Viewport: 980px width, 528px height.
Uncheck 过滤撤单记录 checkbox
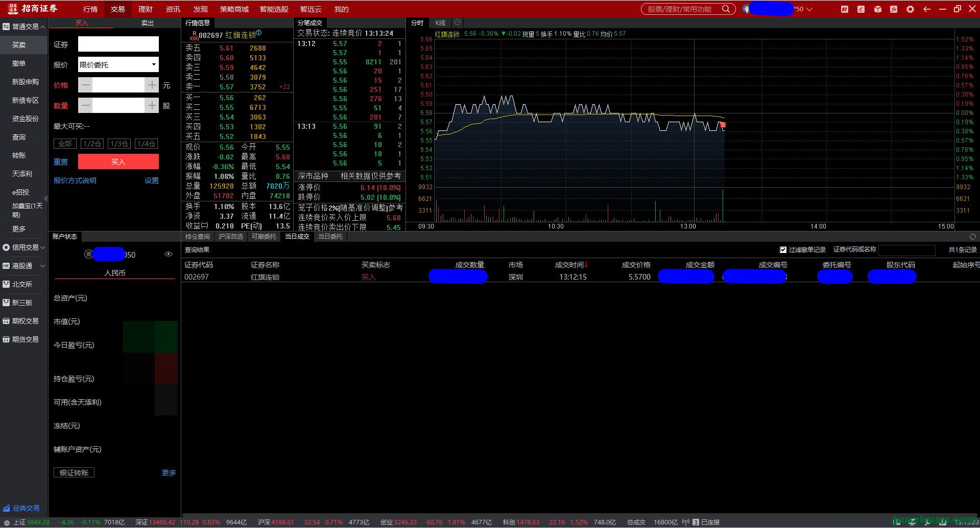pos(783,250)
